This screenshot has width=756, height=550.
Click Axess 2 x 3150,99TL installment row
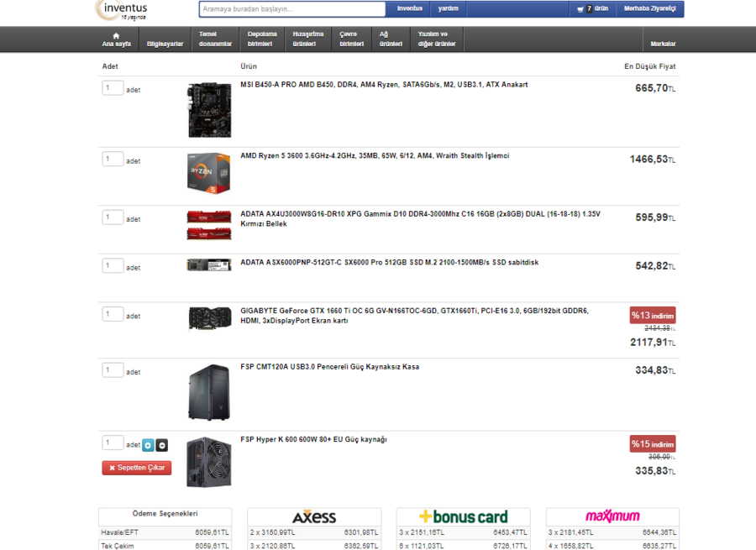click(x=314, y=532)
